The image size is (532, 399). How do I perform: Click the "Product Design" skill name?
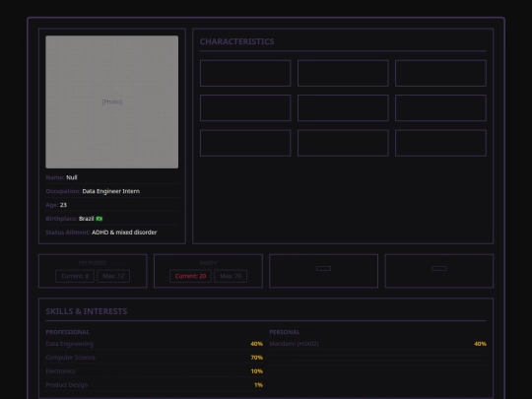[x=67, y=385]
